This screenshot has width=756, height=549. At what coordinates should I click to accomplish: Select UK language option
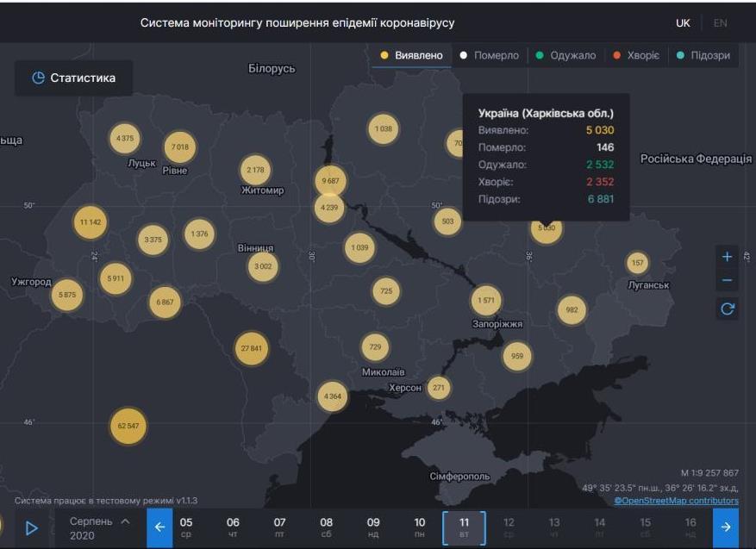683,23
